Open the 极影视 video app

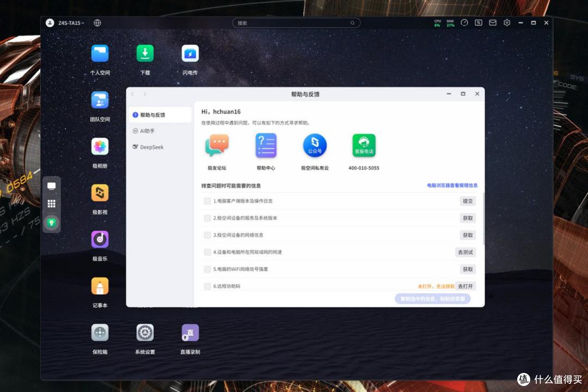[100, 193]
